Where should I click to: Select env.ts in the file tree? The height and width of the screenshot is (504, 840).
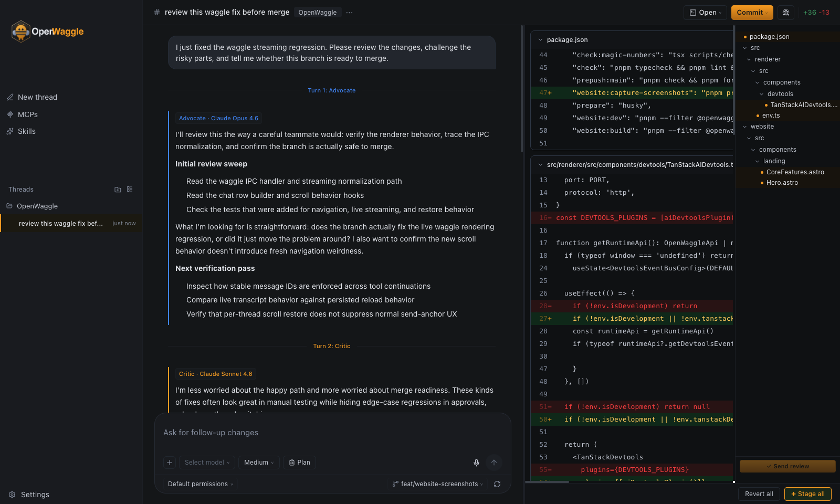[771, 115]
